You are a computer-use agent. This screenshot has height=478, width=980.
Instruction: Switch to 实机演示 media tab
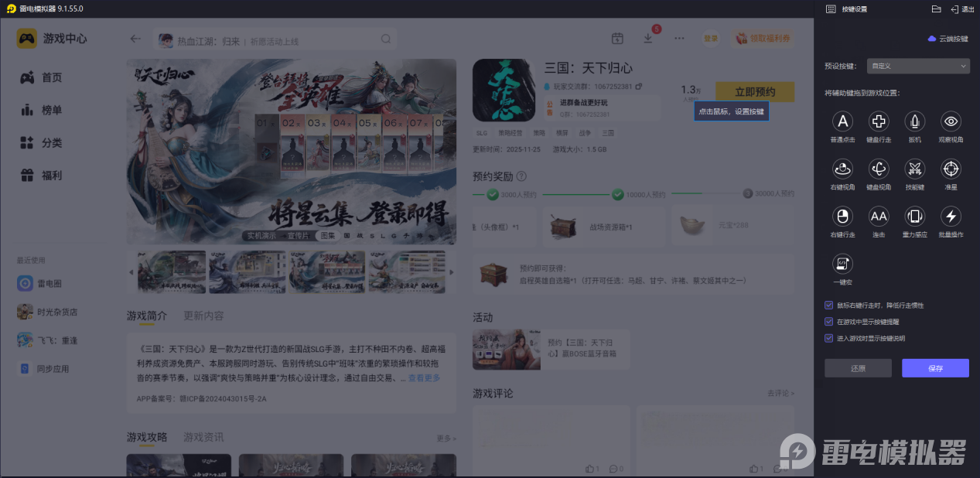pyautogui.click(x=261, y=236)
